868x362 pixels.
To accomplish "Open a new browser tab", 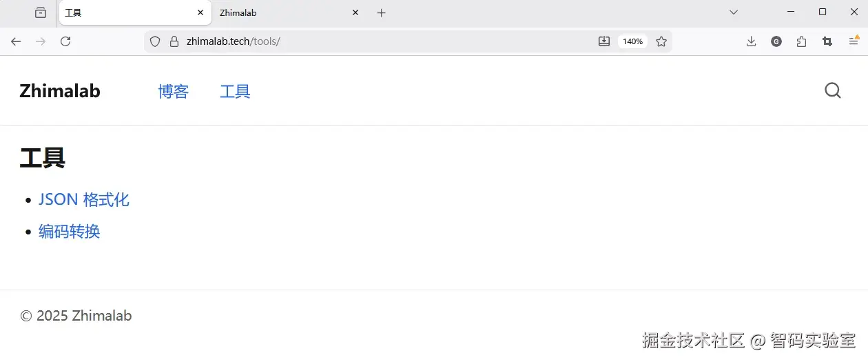I will coord(382,12).
